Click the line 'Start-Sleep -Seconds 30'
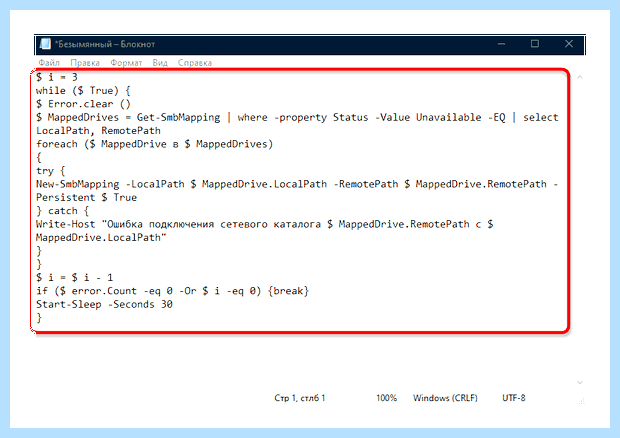Viewport: 620px width, 438px height. click(104, 304)
